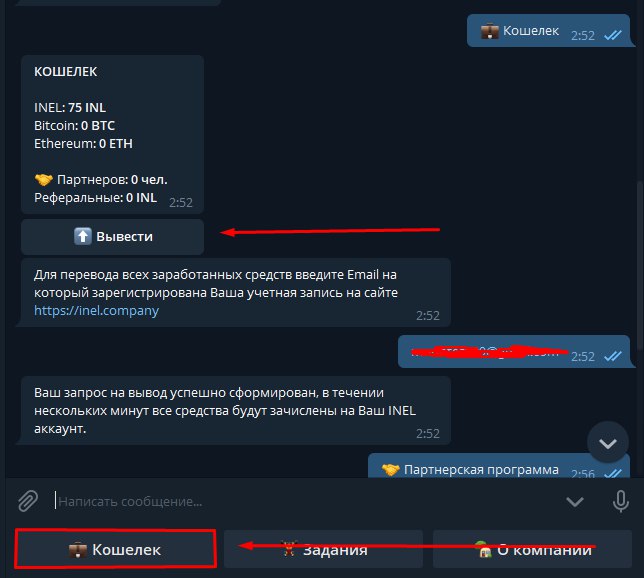This screenshot has height=578, width=644.
Task: Click the briefcase icon in the sent Кошелек message
Action: [x=490, y=31]
